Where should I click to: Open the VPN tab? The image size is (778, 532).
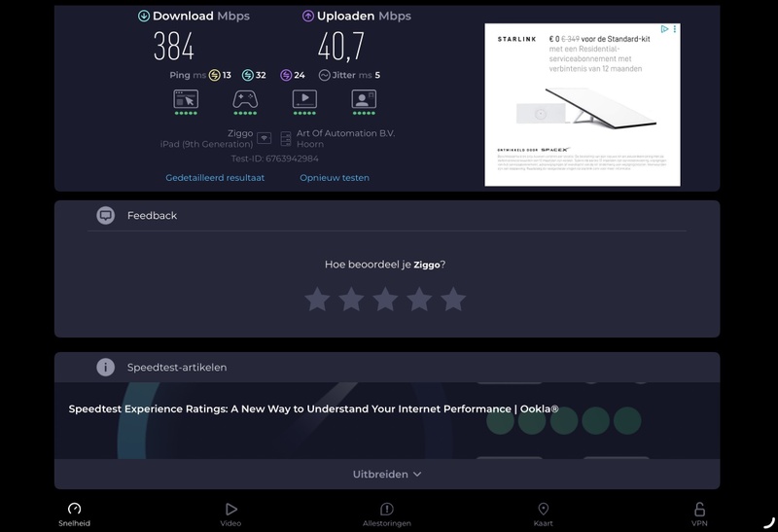[699, 514]
